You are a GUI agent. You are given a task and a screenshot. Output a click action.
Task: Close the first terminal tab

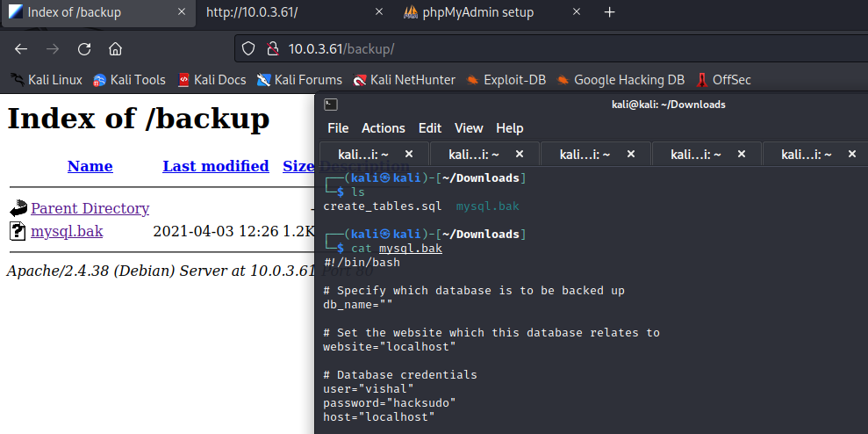409,154
